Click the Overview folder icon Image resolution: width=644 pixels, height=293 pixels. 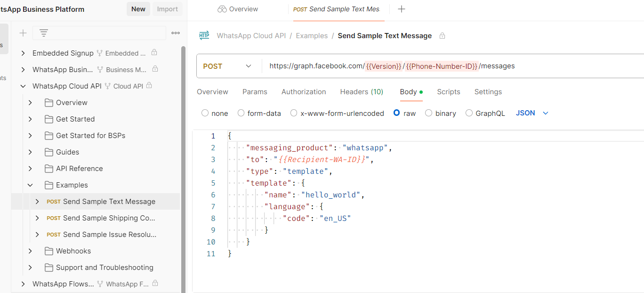[48, 103]
